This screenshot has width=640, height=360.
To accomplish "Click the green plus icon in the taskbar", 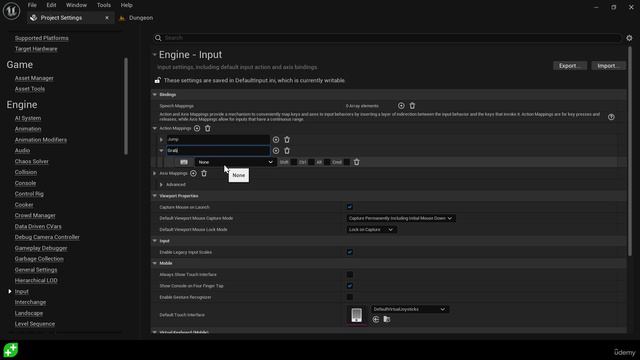I will click(11, 350).
